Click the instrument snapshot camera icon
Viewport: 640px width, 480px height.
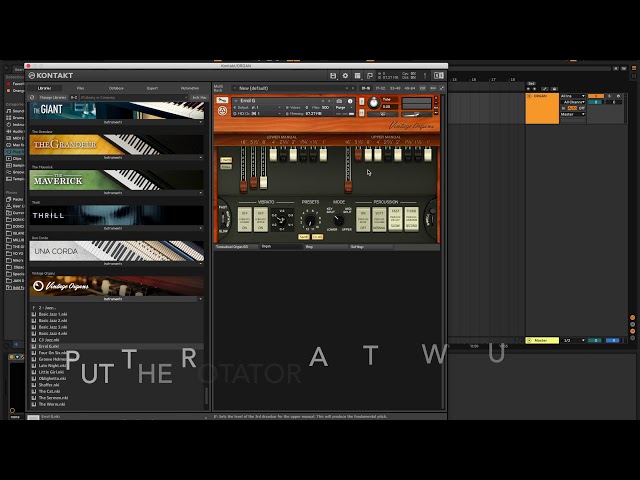pos(339,101)
